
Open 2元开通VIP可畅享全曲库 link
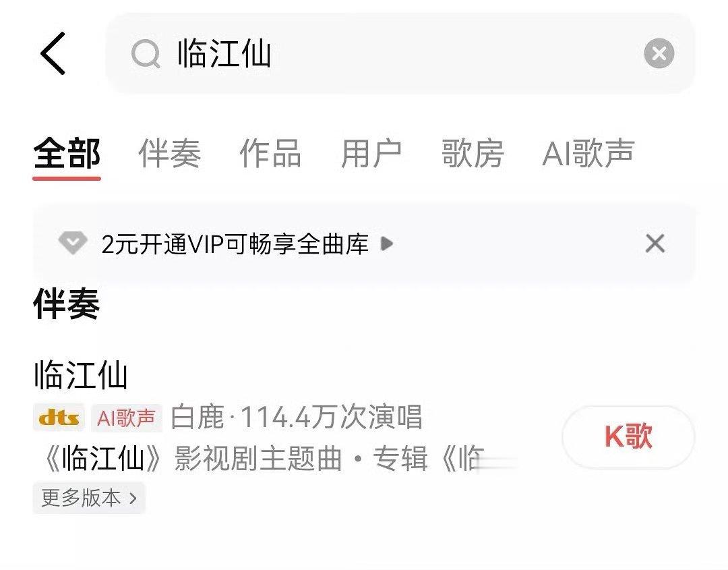click(x=235, y=244)
